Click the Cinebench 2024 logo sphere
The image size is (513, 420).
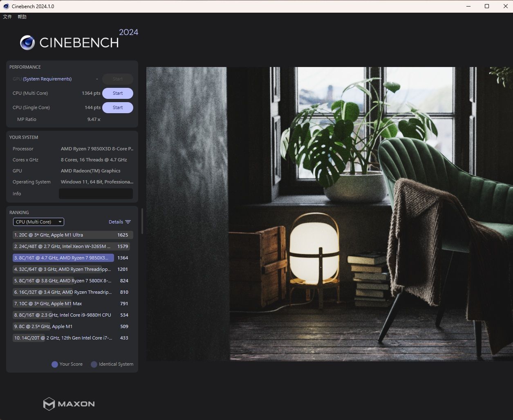27,42
